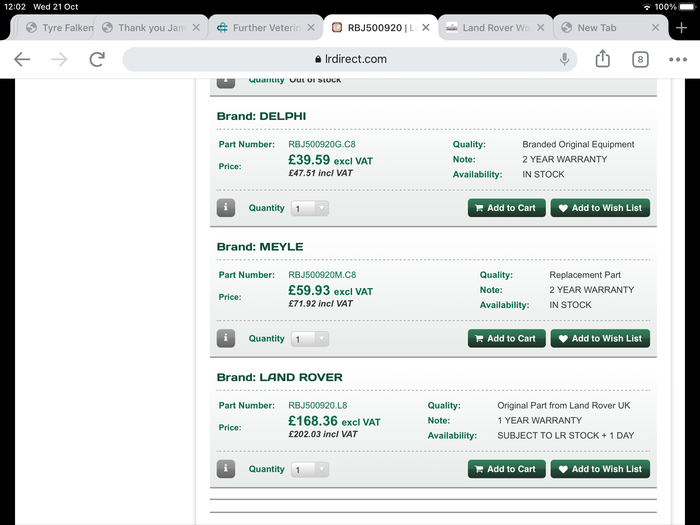
Task: Click the £59.93 excl VAT price
Action: [x=330, y=291]
